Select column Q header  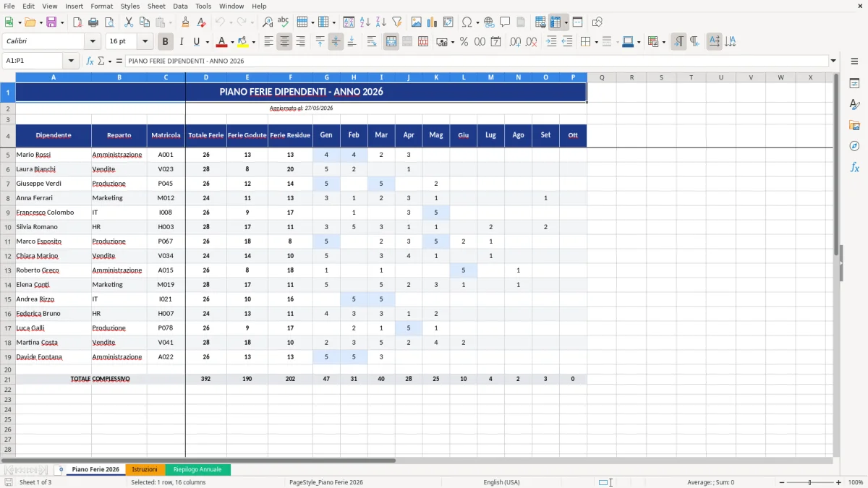[602, 77]
